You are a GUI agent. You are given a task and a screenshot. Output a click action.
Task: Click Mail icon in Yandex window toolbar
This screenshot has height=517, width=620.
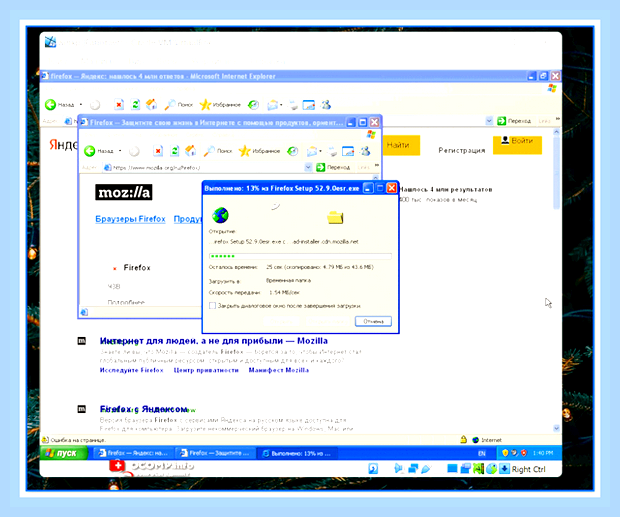point(272,105)
